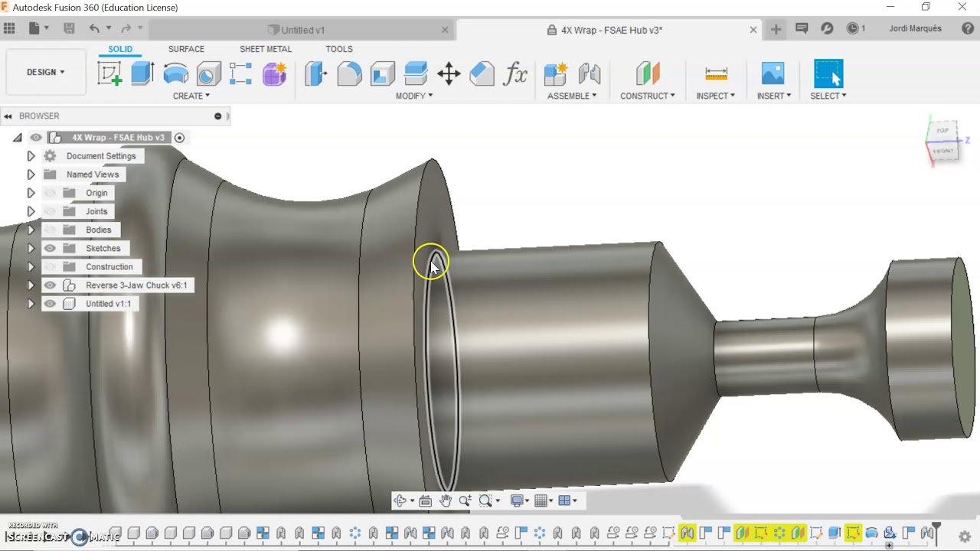
Task: Open the data panel grid icon
Action: [9, 28]
